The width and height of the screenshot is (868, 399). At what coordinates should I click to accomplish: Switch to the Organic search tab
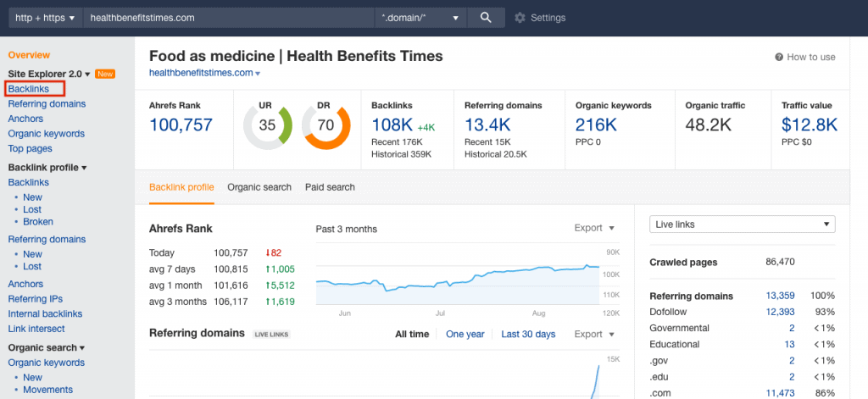click(x=259, y=187)
